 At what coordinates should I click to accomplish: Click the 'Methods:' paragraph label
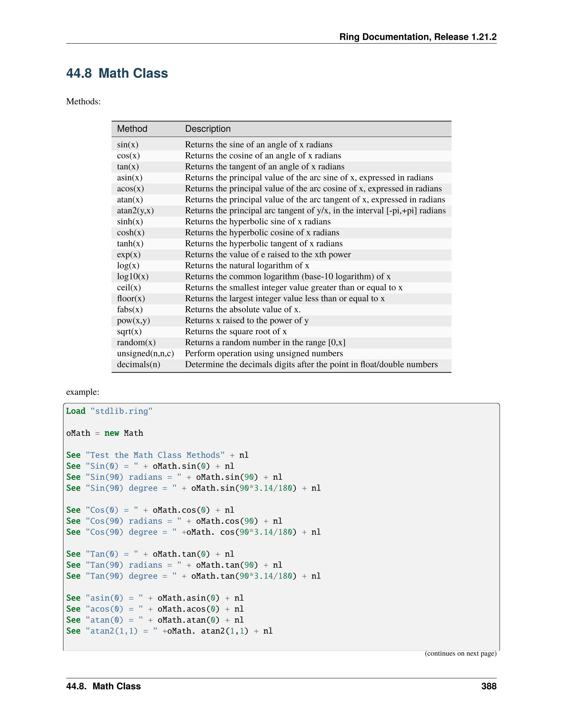[83, 101]
